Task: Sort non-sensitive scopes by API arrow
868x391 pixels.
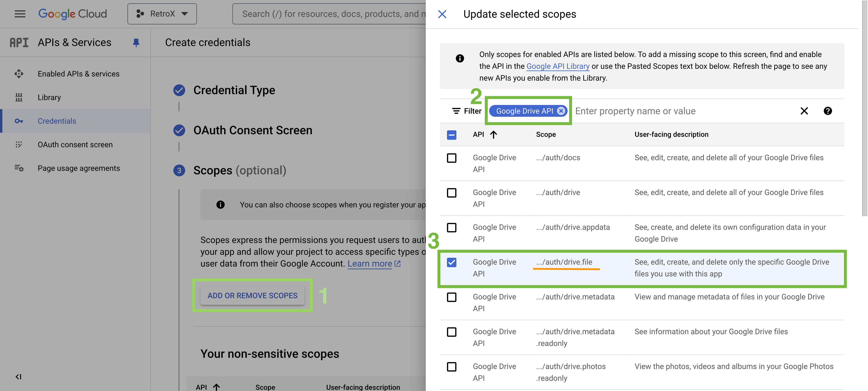Action: click(216, 387)
